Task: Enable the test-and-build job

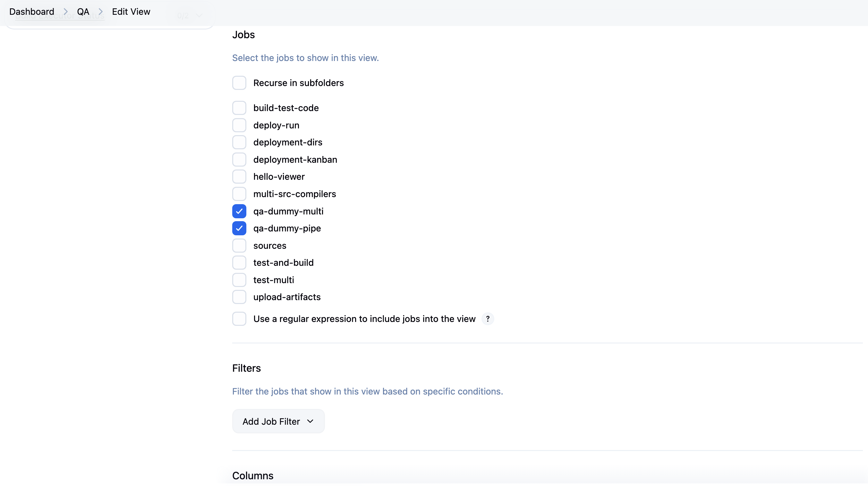Action: 239,263
